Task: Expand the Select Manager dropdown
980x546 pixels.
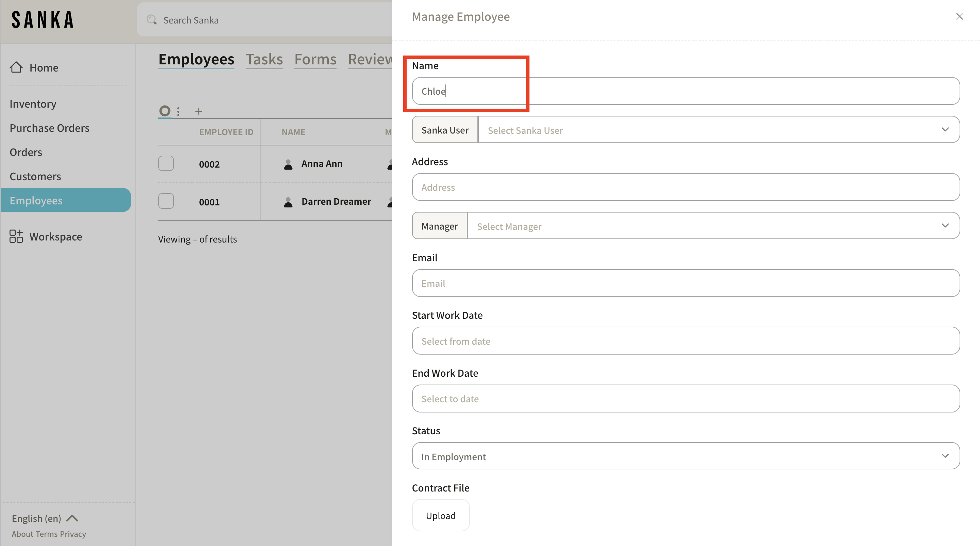Action: coord(713,226)
